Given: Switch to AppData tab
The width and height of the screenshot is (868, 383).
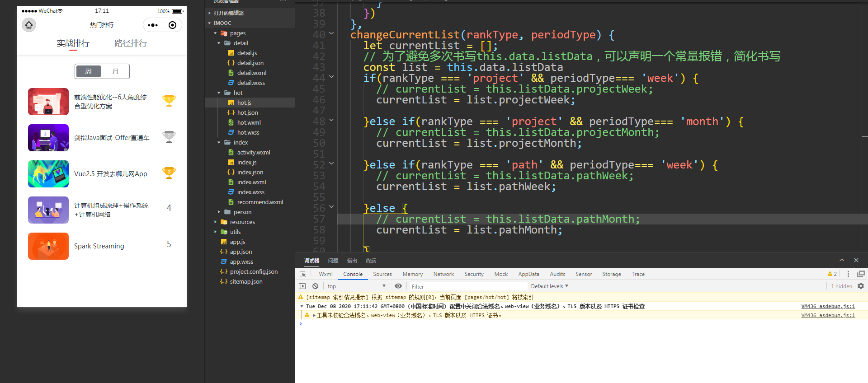Looking at the screenshot, I should point(528,274).
